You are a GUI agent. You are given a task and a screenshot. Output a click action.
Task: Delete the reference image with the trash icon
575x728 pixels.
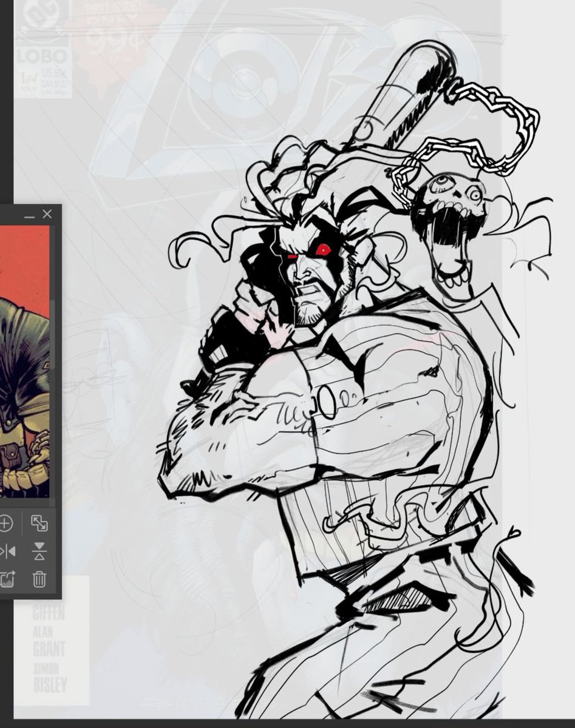click(39, 579)
